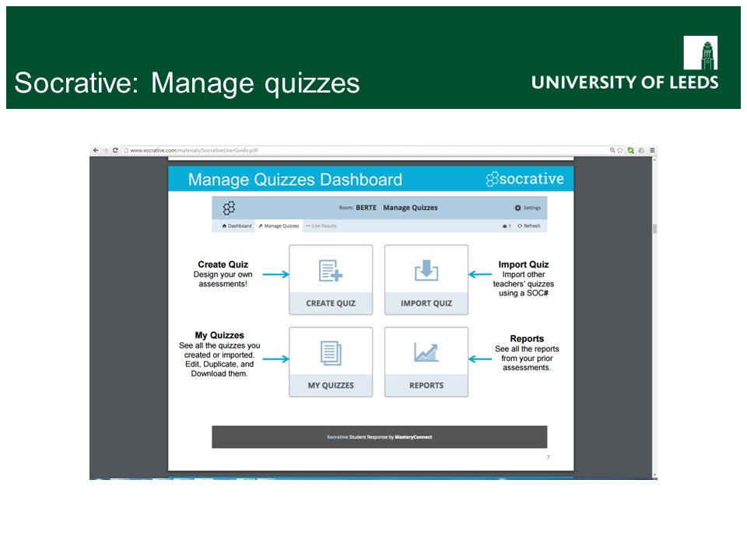Open the Live Results tab
The width and height of the screenshot is (747, 560).
tap(321, 226)
